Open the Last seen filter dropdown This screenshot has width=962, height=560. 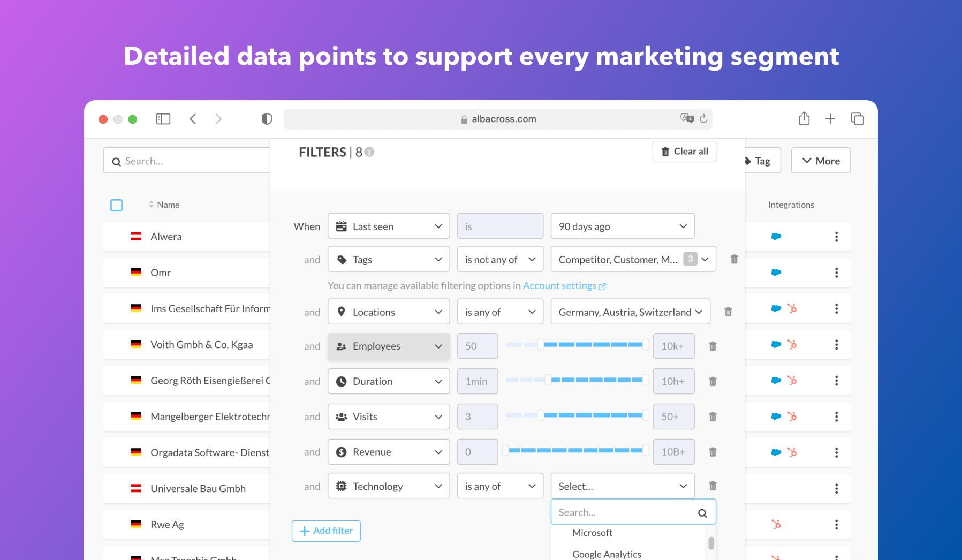389,226
